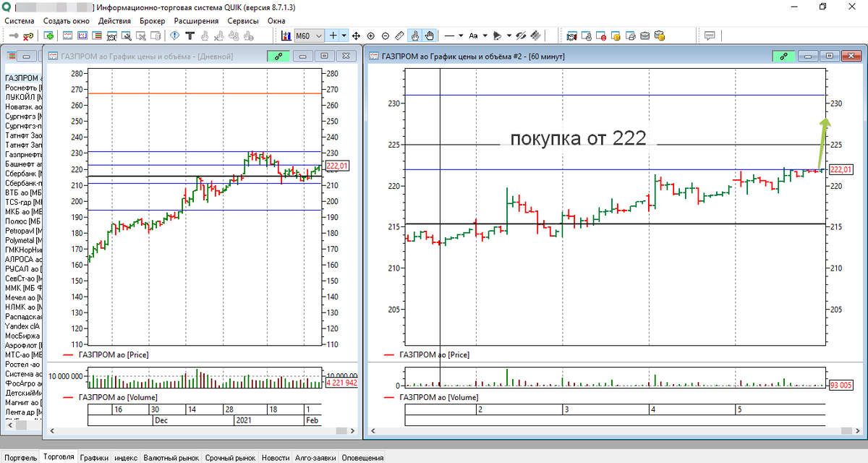
Task: Click the envelope icon in orders toolbar
Action: pyautogui.click(x=644, y=35)
